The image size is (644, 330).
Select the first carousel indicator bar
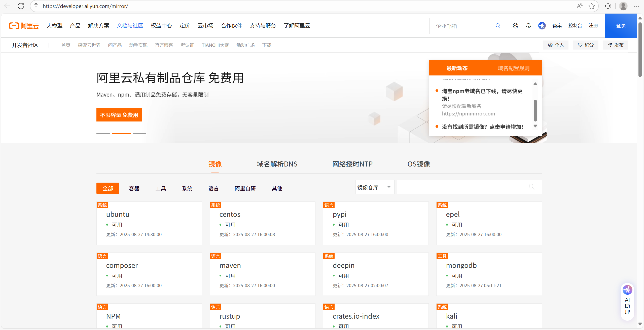pyautogui.click(x=103, y=134)
